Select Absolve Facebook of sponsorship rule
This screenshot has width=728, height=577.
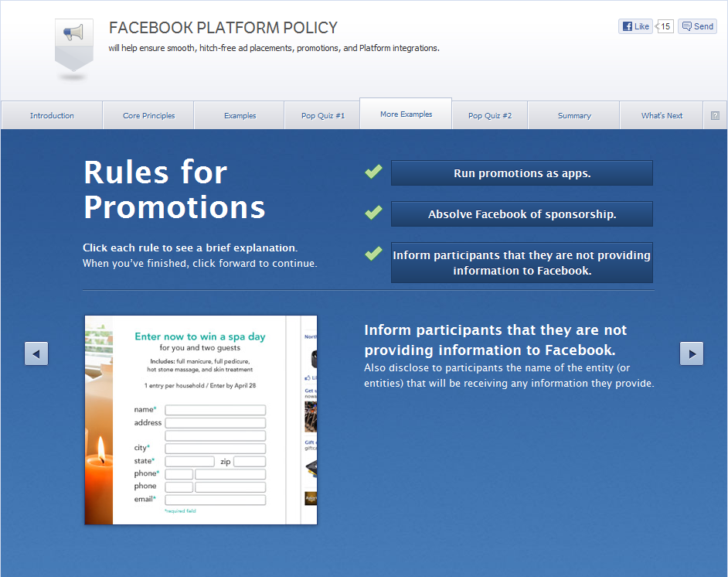[x=522, y=213]
